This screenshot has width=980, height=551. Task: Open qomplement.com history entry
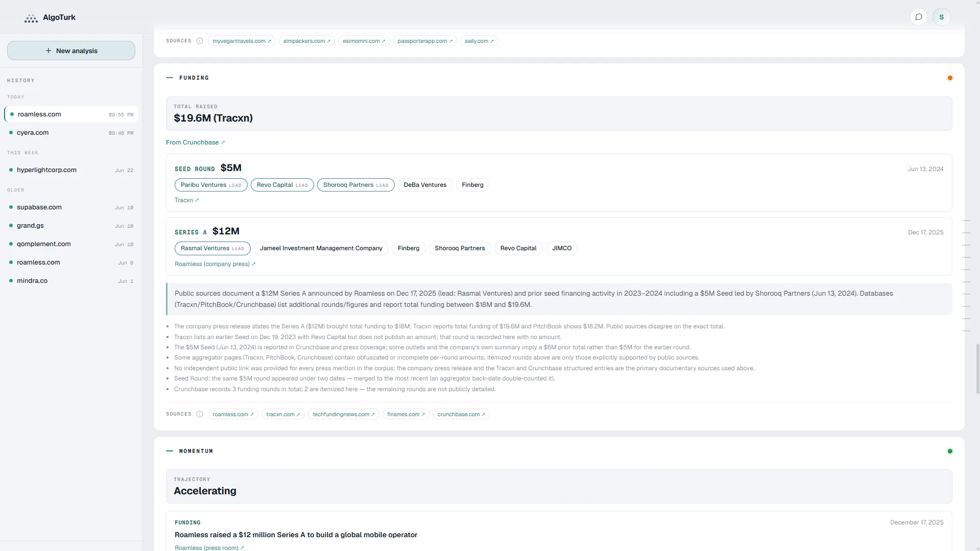(71, 244)
